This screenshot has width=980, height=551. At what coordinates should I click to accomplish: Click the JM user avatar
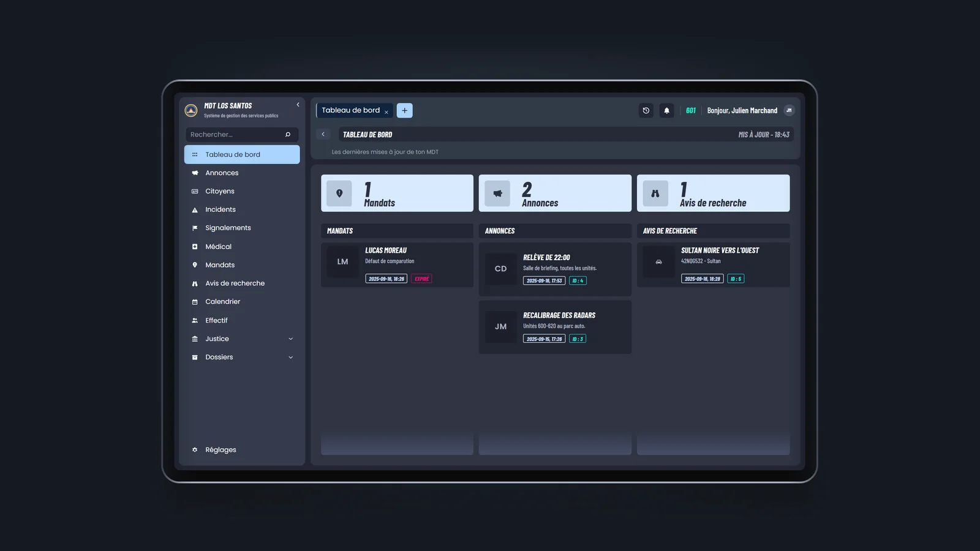point(789,110)
